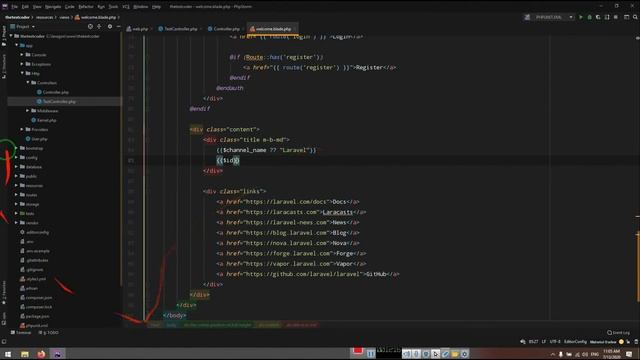Click the Run with Coverage icon
The height and width of the screenshot is (360, 640).
point(598,17)
